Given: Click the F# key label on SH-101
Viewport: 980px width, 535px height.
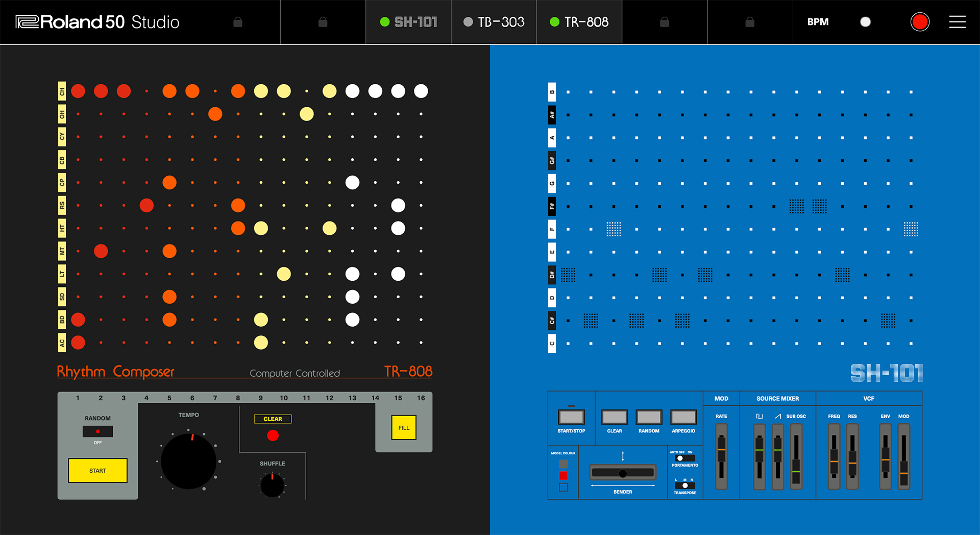Looking at the screenshot, I should pos(552,206).
